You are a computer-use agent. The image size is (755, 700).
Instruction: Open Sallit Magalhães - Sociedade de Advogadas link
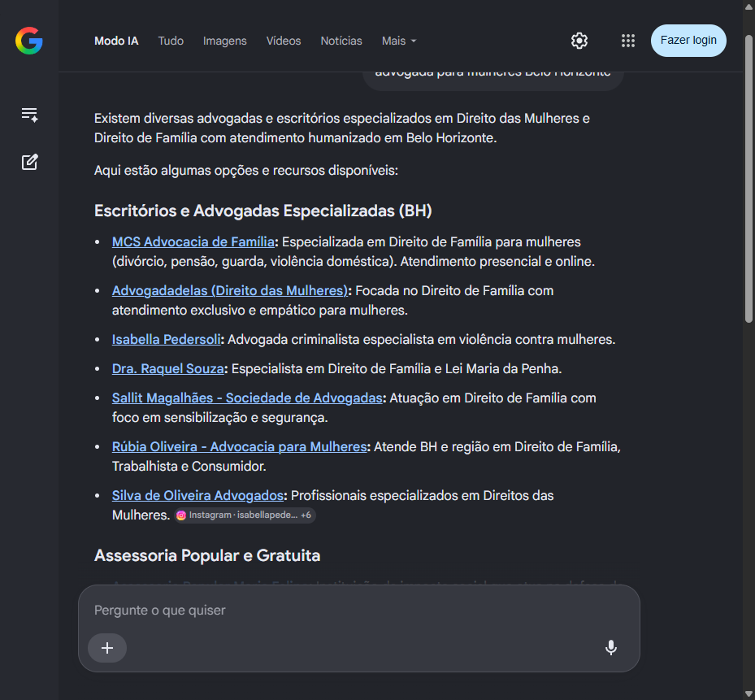[x=247, y=398]
